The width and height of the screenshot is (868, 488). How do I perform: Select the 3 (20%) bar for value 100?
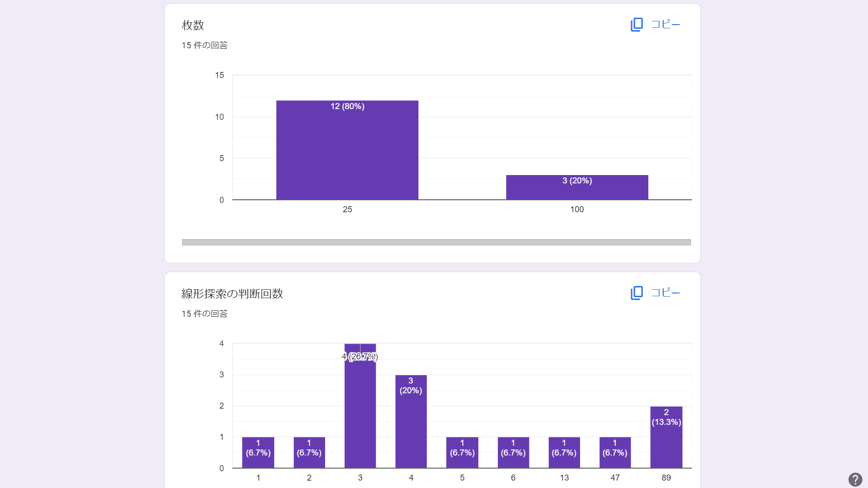577,187
